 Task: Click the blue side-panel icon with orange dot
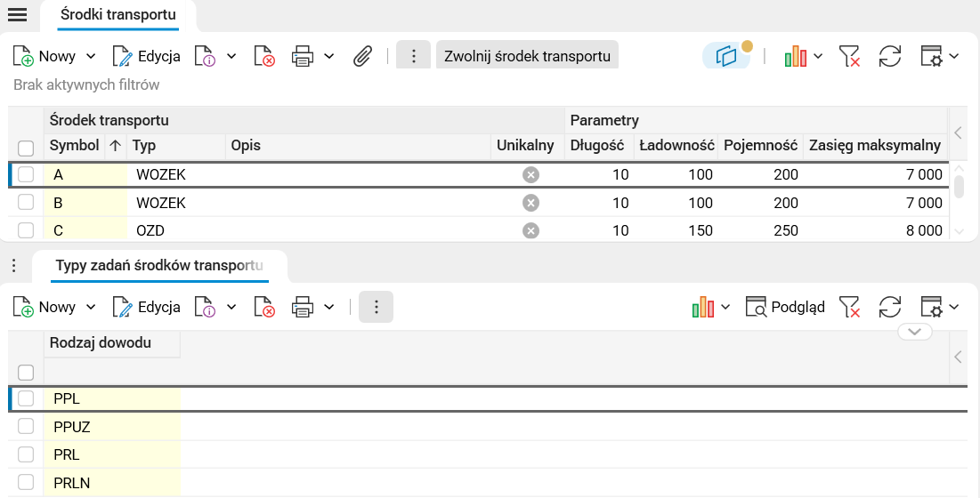[727, 57]
